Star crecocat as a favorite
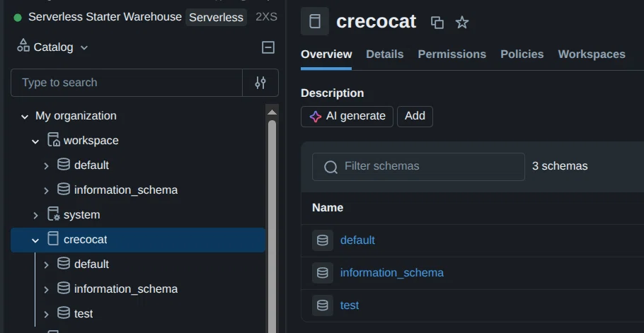644x333 pixels. (x=462, y=23)
